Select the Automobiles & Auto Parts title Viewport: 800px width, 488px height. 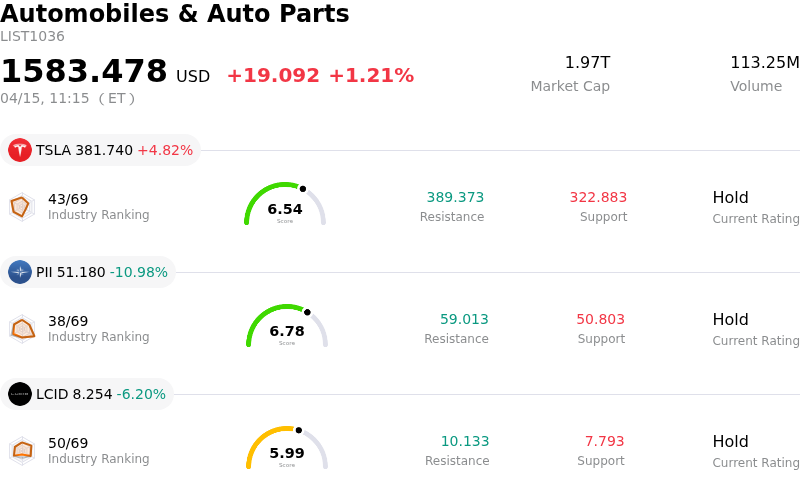click(x=175, y=14)
